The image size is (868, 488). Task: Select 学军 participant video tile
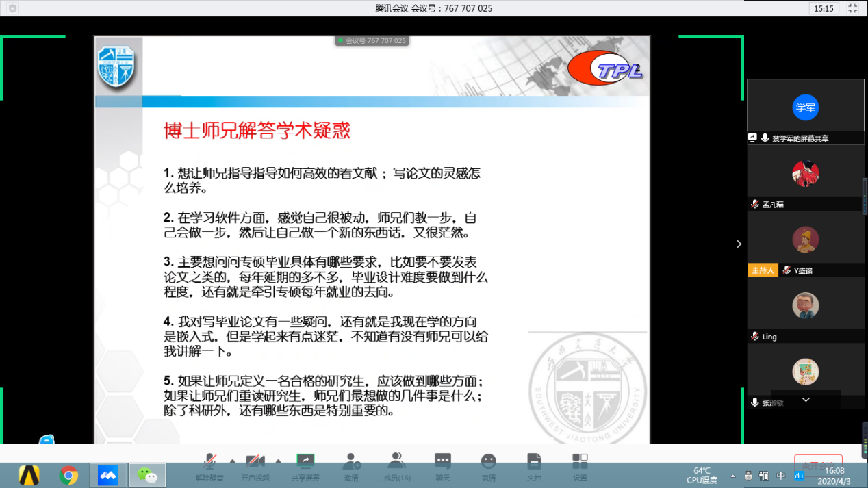(x=806, y=107)
